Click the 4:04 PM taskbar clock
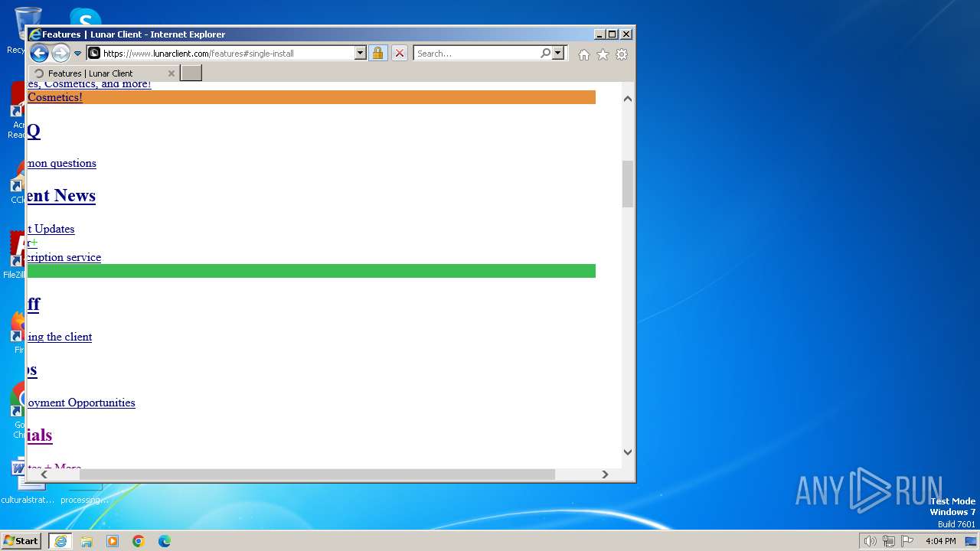The width and height of the screenshot is (980, 551). [x=940, y=541]
